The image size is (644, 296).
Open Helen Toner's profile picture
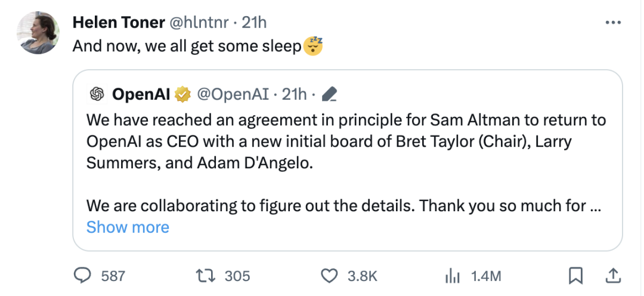(38, 33)
